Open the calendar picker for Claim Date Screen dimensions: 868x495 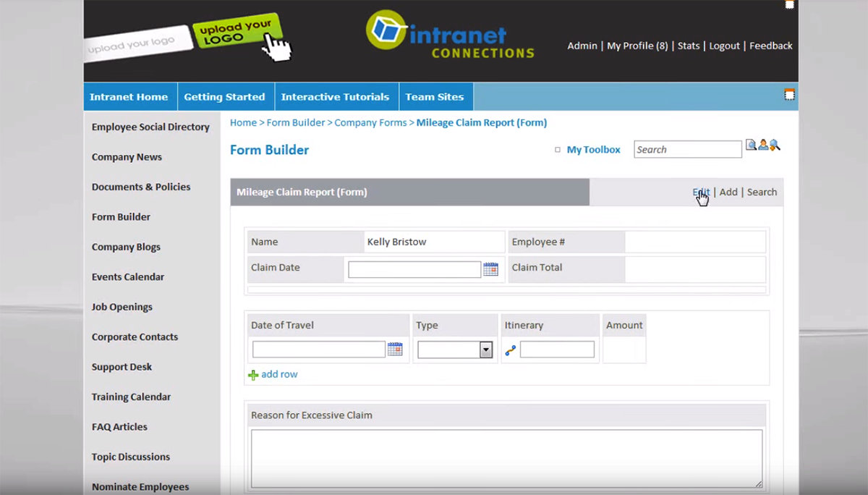tap(490, 268)
